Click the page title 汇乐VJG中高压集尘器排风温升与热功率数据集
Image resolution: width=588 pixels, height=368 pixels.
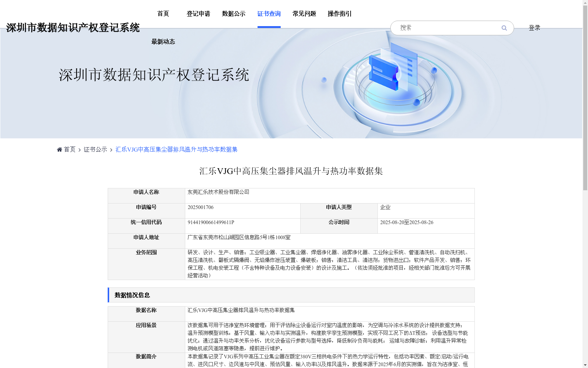click(291, 171)
